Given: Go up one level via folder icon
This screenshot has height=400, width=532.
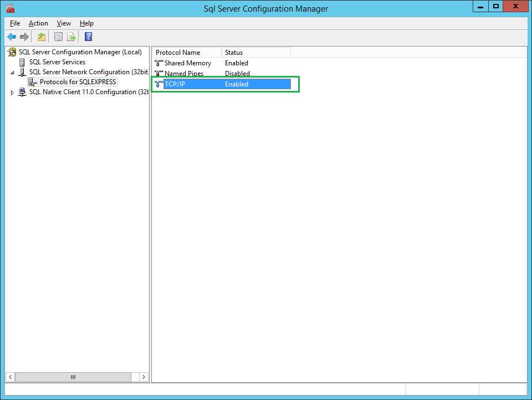Looking at the screenshot, I should tap(42, 37).
